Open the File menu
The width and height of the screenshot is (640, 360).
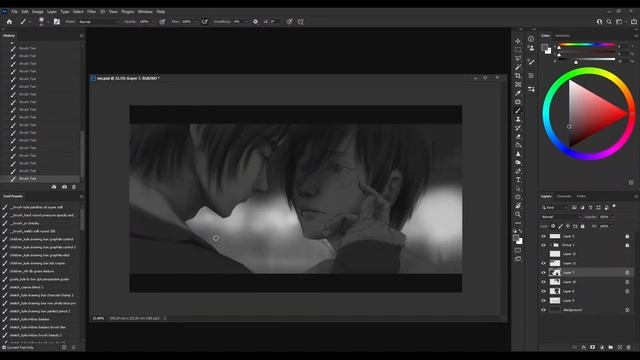point(15,12)
